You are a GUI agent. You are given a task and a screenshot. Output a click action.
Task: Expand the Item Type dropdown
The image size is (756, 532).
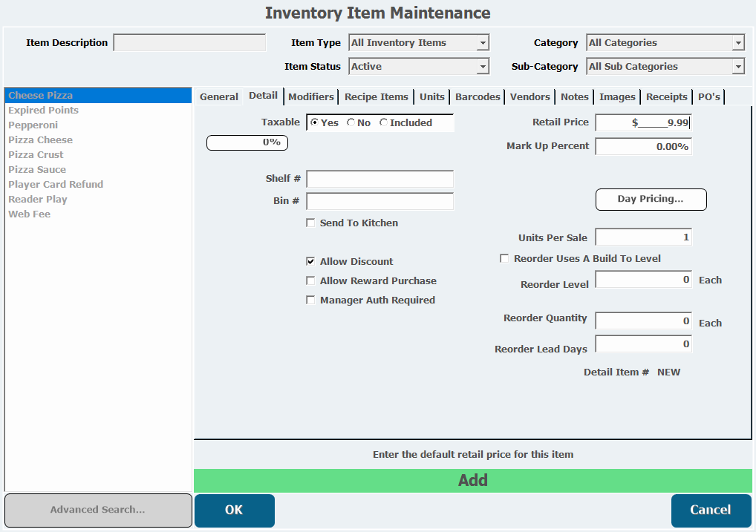[x=483, y=43]
